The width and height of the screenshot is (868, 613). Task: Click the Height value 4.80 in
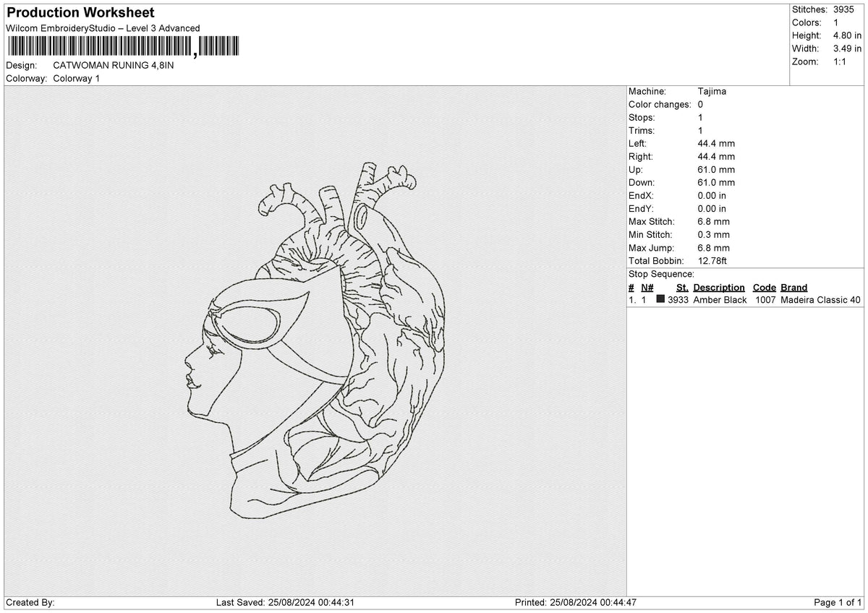pyautogui.click(x=848, y=35)
